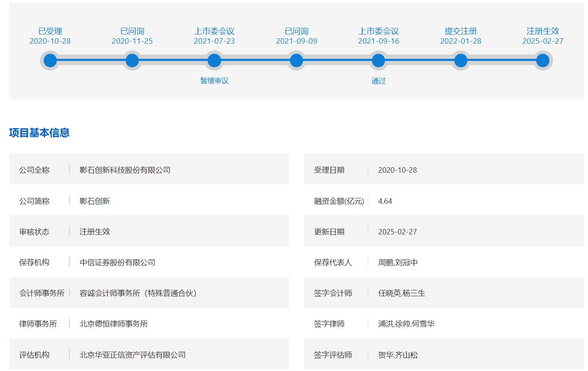Screen dimensions: 588x371
Task: Click the 注册生效 label in the timeline
Action: tap(543, 31)
